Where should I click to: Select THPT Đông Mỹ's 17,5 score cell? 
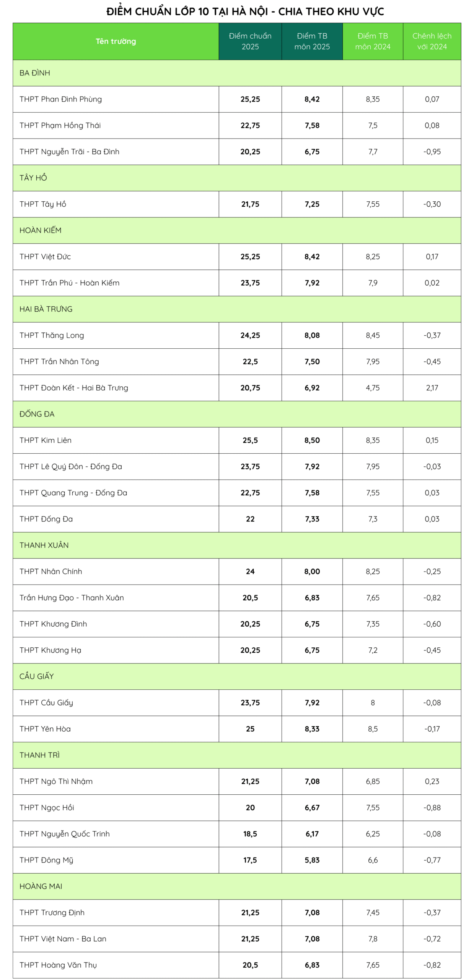point(250,860)
